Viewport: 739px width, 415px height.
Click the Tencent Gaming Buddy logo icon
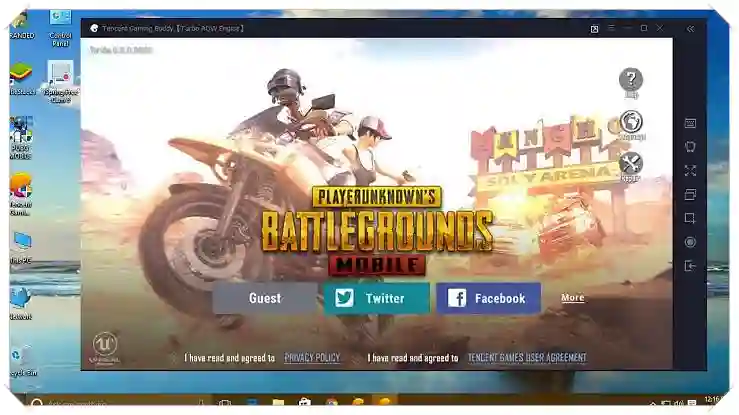pos(94,28)
